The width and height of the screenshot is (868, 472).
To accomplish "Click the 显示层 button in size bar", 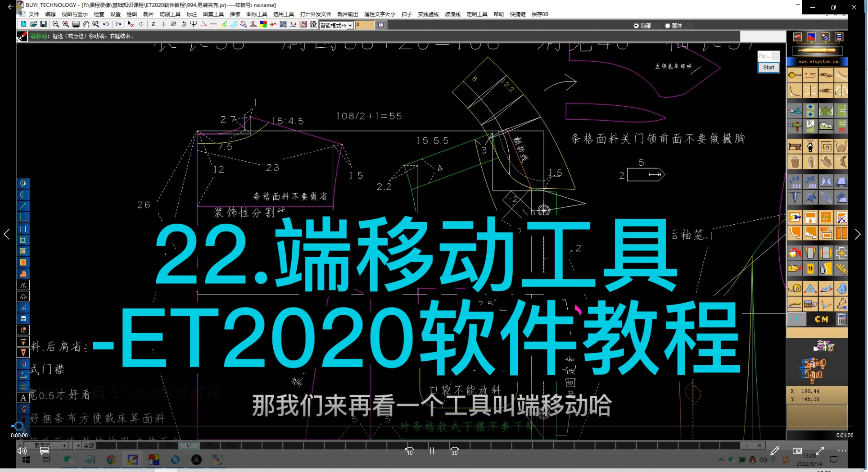I will (x=42, y=445).
